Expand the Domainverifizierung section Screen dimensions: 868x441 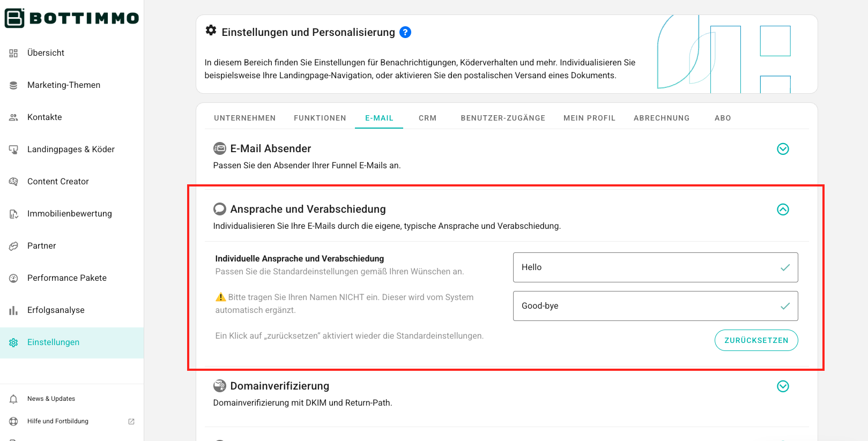pyautogui.click(x=783, y=386)
